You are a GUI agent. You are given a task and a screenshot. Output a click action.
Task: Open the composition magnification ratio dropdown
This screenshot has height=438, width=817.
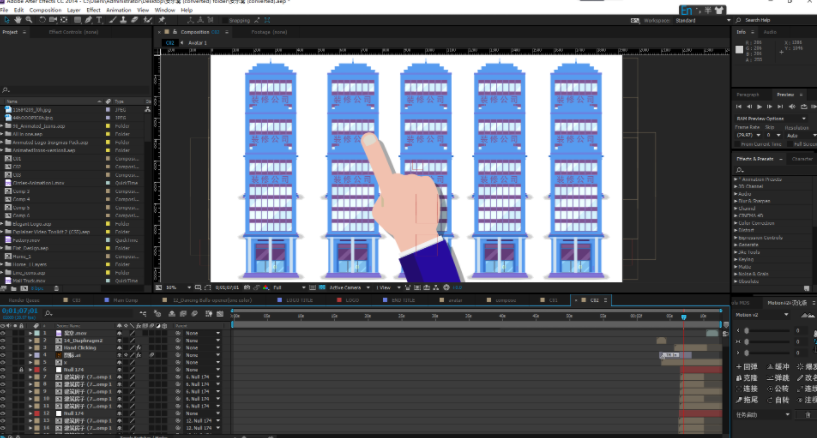[176, 287]
